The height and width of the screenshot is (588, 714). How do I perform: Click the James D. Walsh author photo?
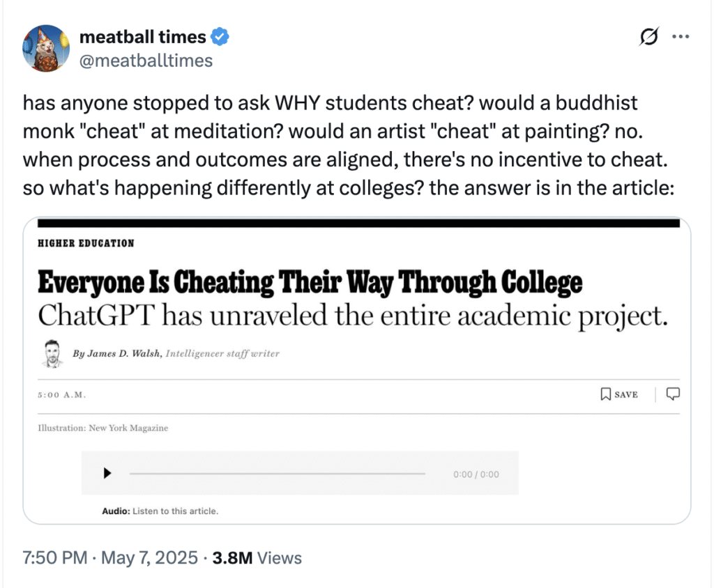pos(52,353)
